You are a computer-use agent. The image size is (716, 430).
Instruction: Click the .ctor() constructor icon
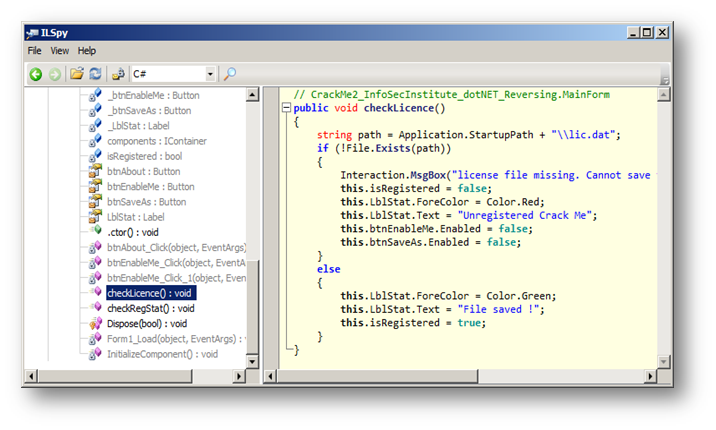96,231
